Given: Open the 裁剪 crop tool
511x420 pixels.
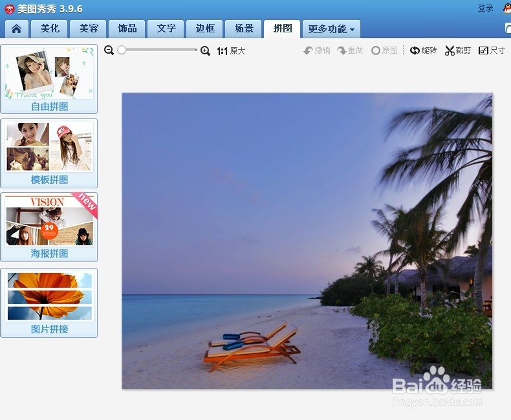Looking at the screenshot, I should 458,50.
